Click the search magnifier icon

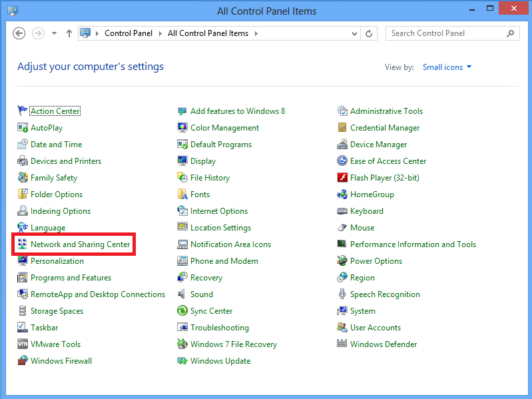coord(510,33)
